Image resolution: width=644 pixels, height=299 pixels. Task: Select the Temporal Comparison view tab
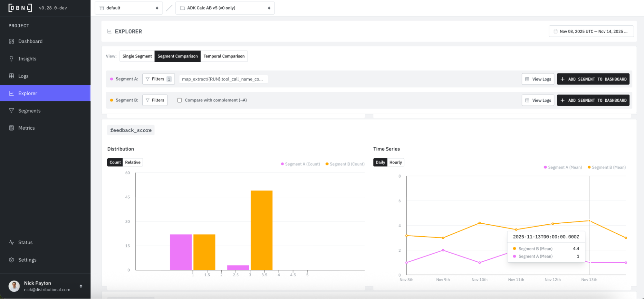pos(224,56)
